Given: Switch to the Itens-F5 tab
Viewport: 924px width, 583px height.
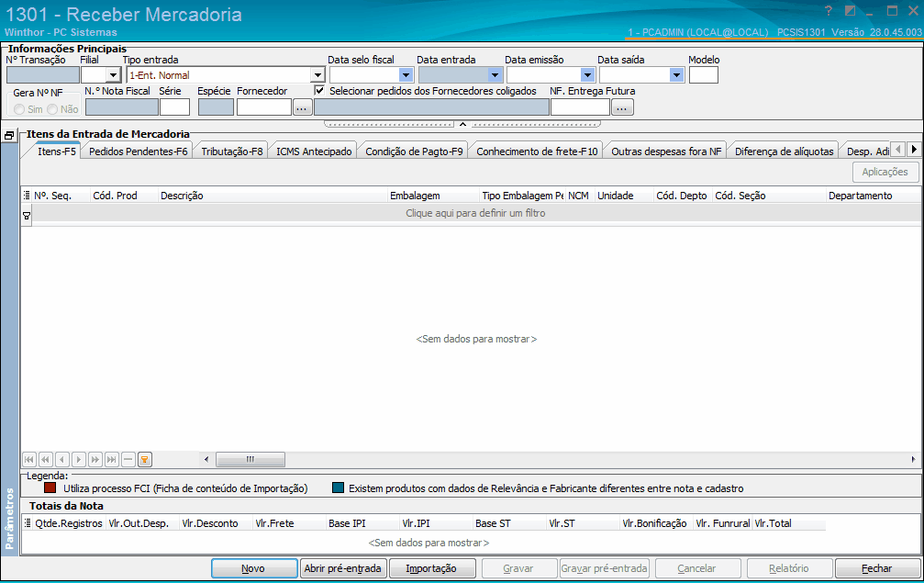Looking at the screenshot, I should 57,151.
